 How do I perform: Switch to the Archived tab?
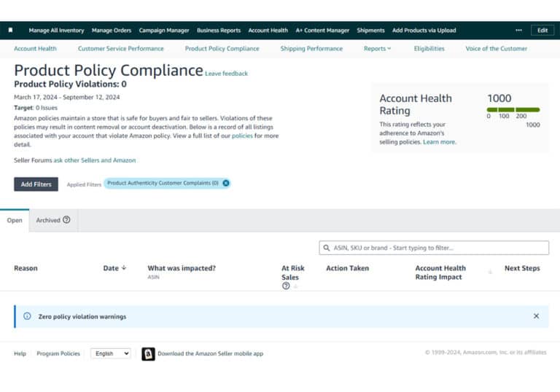[x=48, y=220]
